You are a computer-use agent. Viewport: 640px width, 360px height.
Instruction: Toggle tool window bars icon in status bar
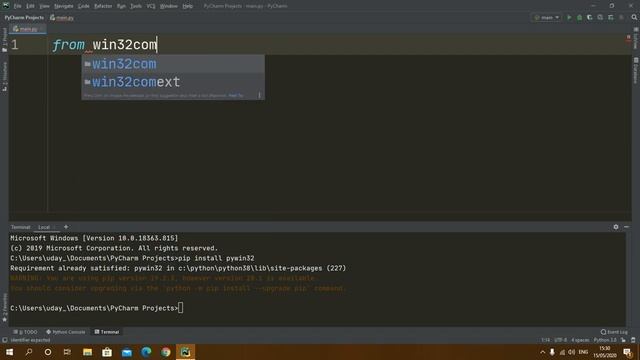[4, 340]
